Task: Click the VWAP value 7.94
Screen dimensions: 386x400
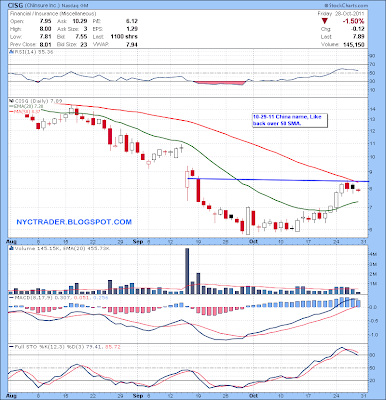Action: point(132,44)
